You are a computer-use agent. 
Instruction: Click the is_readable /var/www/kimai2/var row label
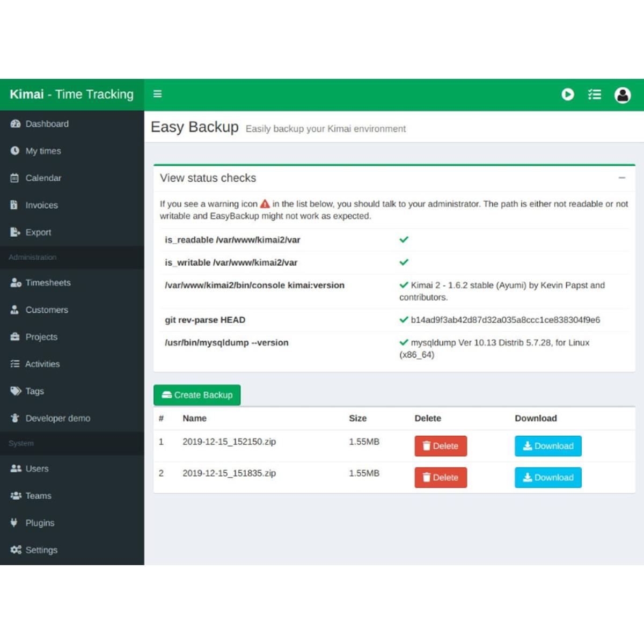point(232,240)
